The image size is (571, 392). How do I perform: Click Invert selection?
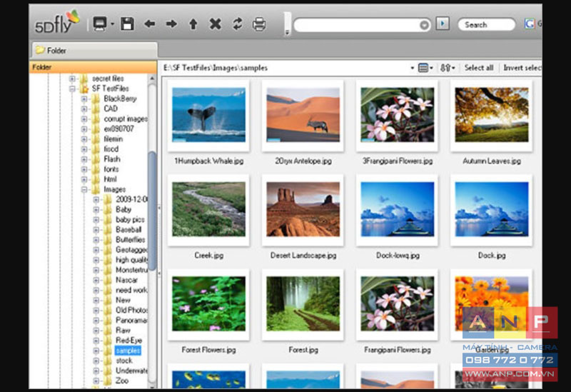(522, 68)
